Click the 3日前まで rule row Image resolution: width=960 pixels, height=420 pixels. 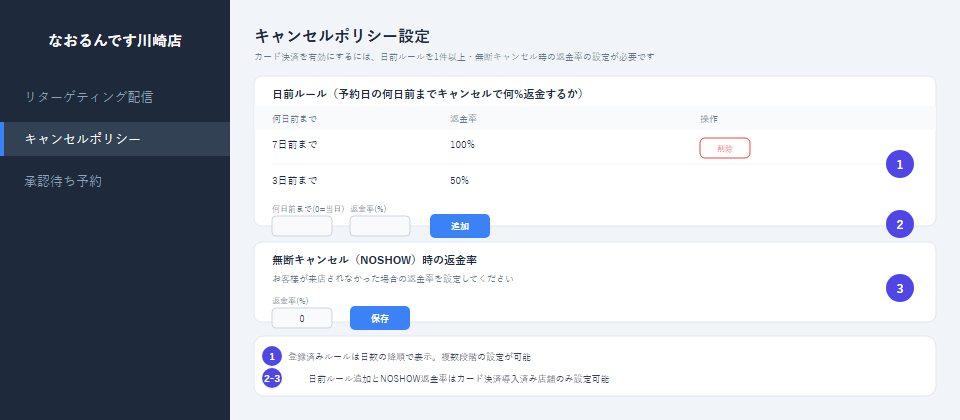click(594, 181)
